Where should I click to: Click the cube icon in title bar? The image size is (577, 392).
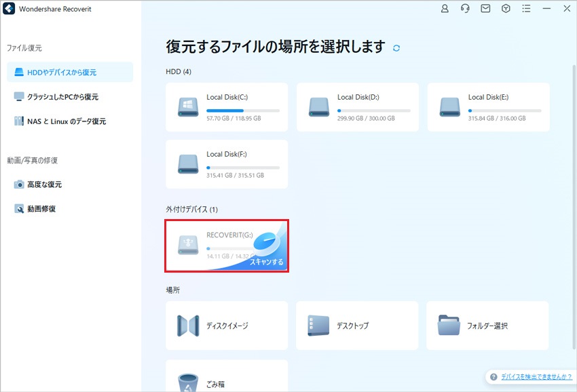tap(506, 8)
